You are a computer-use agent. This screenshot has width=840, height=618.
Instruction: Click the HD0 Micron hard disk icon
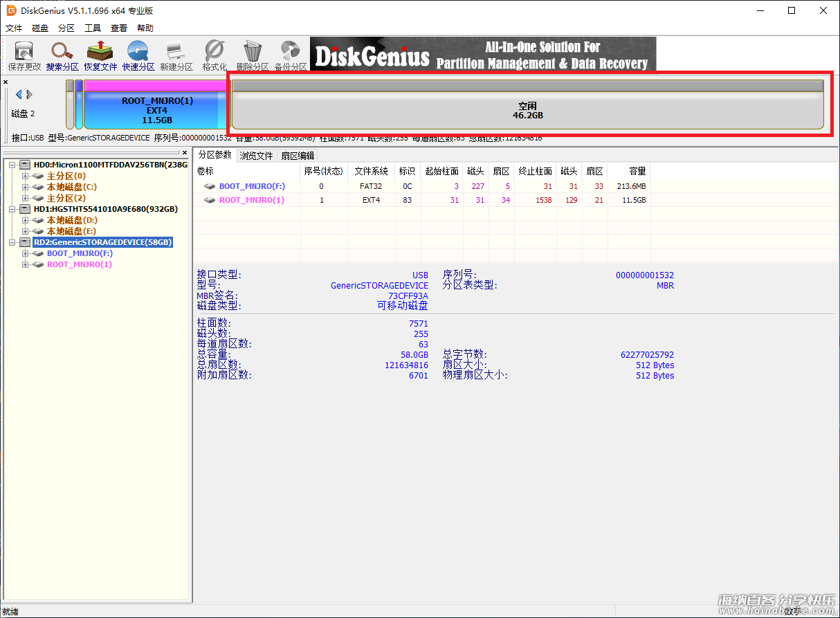coord(25,165)
